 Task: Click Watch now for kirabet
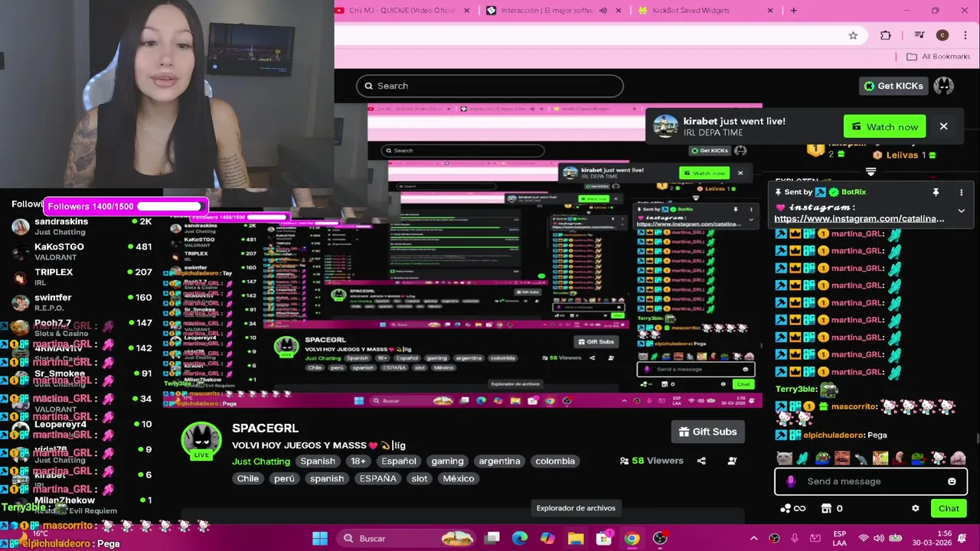(885, 126)
